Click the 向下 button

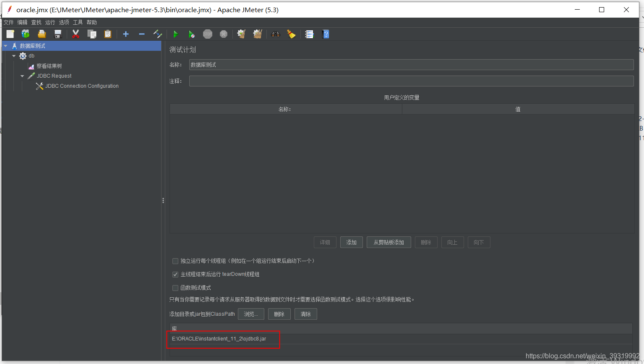click(479, 242)
